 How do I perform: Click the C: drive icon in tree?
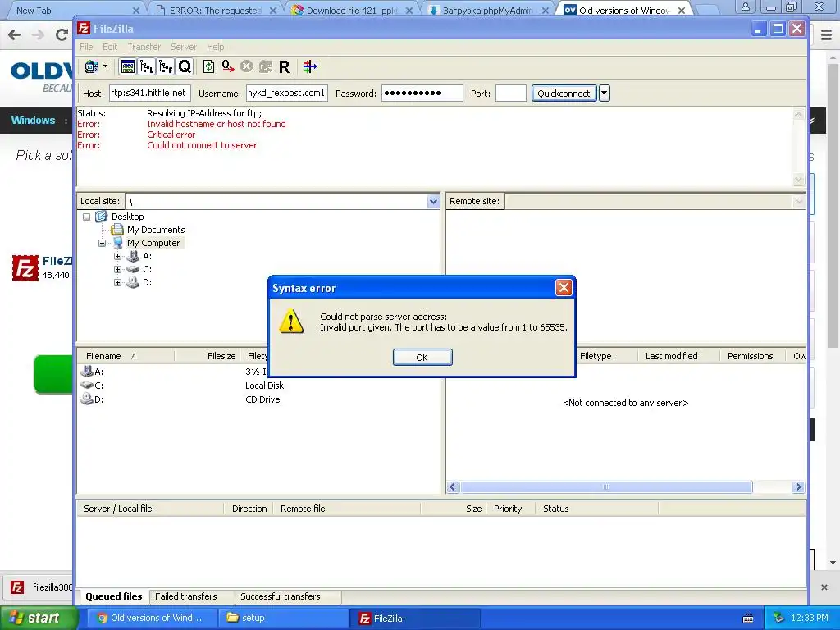(132, 269)
